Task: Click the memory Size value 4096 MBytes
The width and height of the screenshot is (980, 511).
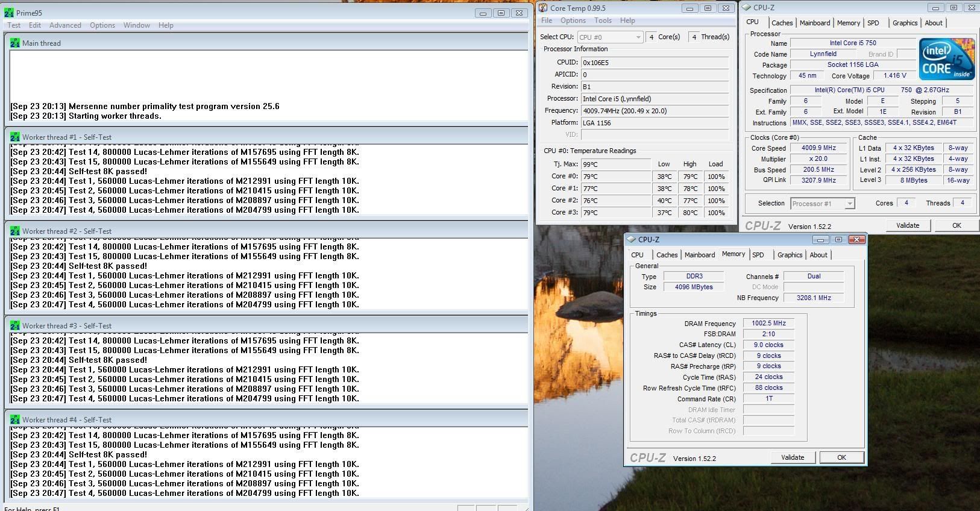Action: click(694, 287)
